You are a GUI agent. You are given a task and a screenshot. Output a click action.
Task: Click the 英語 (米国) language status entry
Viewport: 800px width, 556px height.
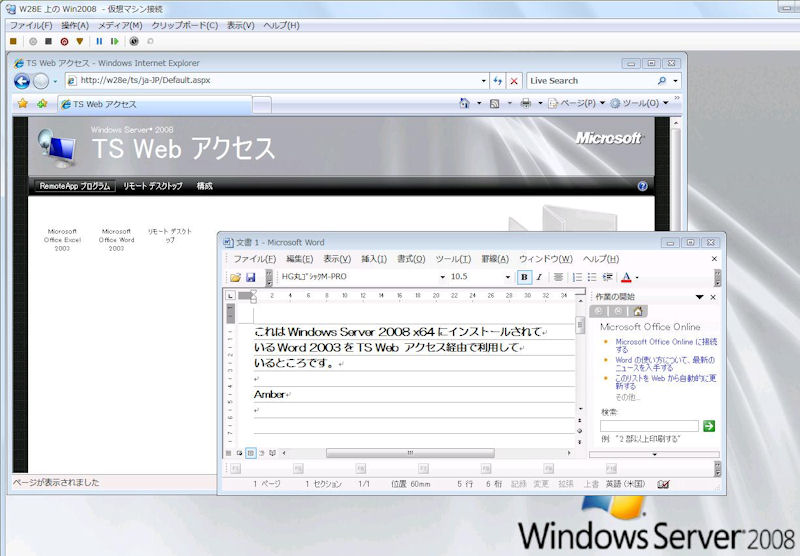(x=626, y=484)
